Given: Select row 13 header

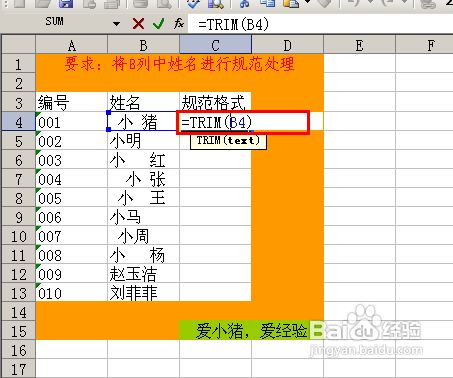Looking at the screenshot, I should click(19, 292).
